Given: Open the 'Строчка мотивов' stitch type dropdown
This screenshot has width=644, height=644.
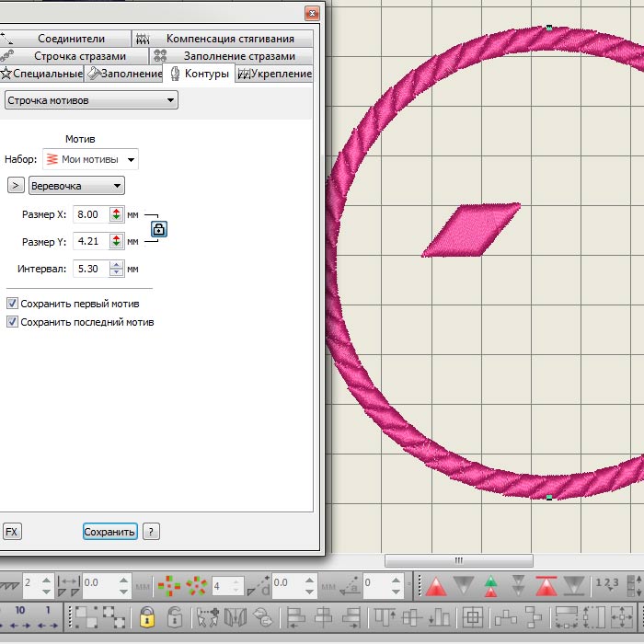Looking at the screenshot, I should tap(90, 99).
